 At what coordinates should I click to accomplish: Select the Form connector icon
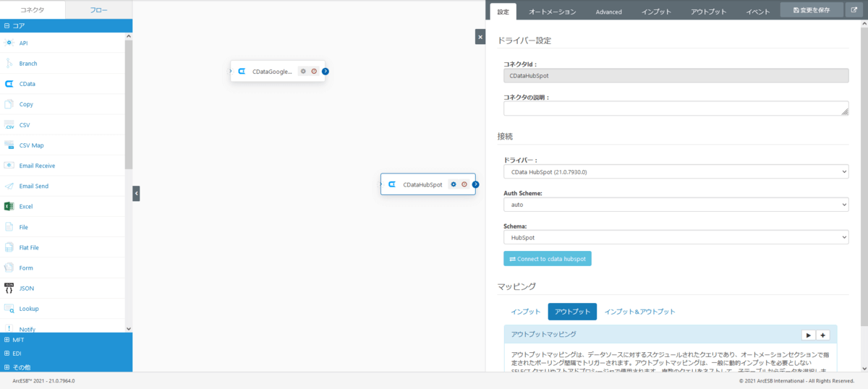coord(9,268)
